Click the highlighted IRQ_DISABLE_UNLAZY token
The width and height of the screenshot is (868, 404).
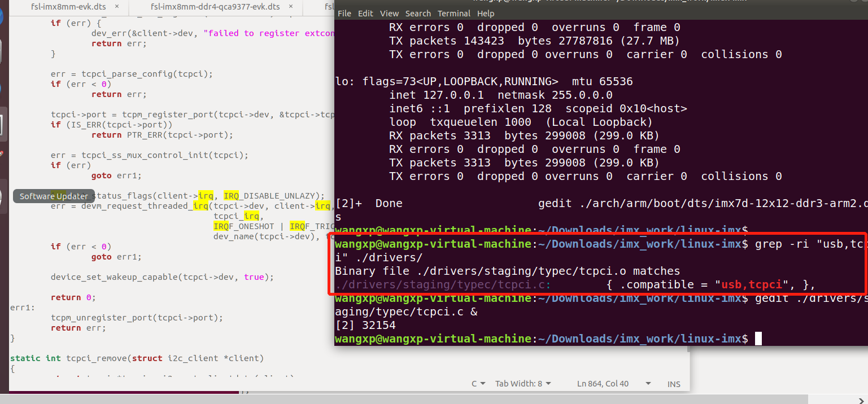(x=271, y=196)
